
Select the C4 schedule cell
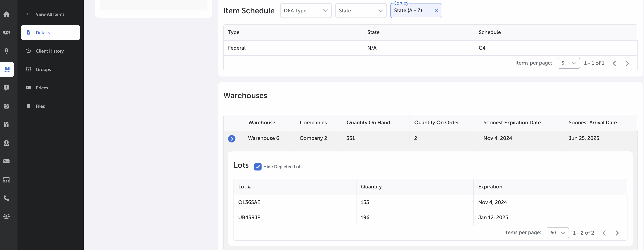[556, 48]
